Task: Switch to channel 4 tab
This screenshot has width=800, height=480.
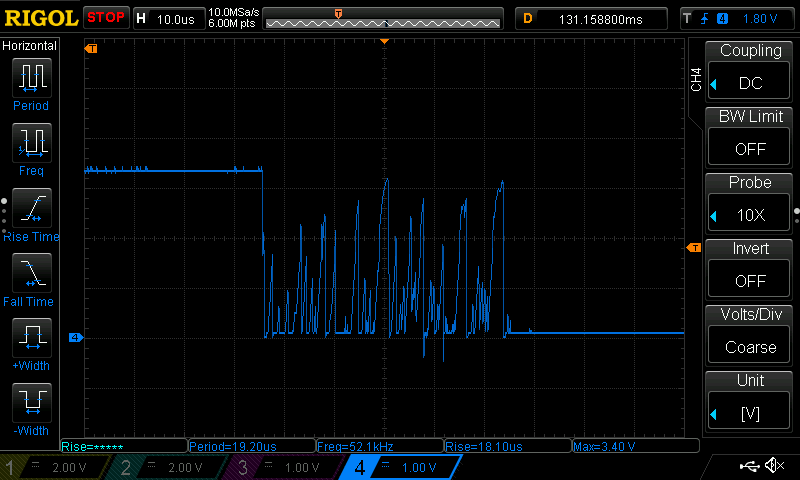Action: pos(403,467)
